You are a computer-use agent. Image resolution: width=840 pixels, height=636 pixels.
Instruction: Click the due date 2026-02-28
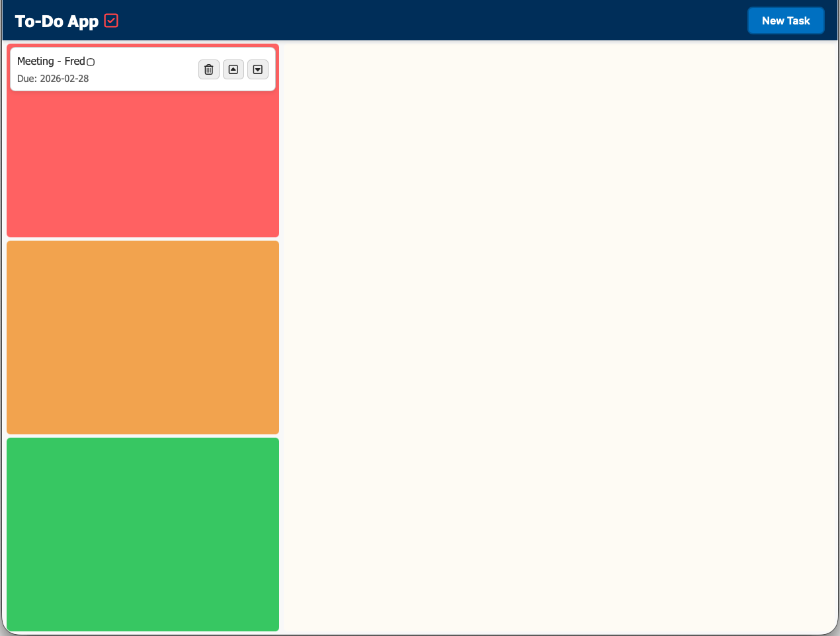pyautogui.click(x=54, y=78)
